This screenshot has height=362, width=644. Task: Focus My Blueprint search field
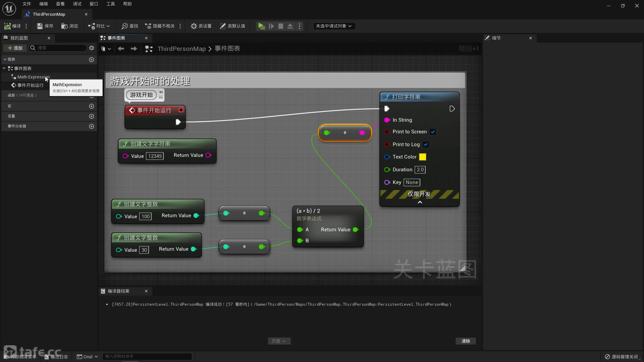coord(58,48)
